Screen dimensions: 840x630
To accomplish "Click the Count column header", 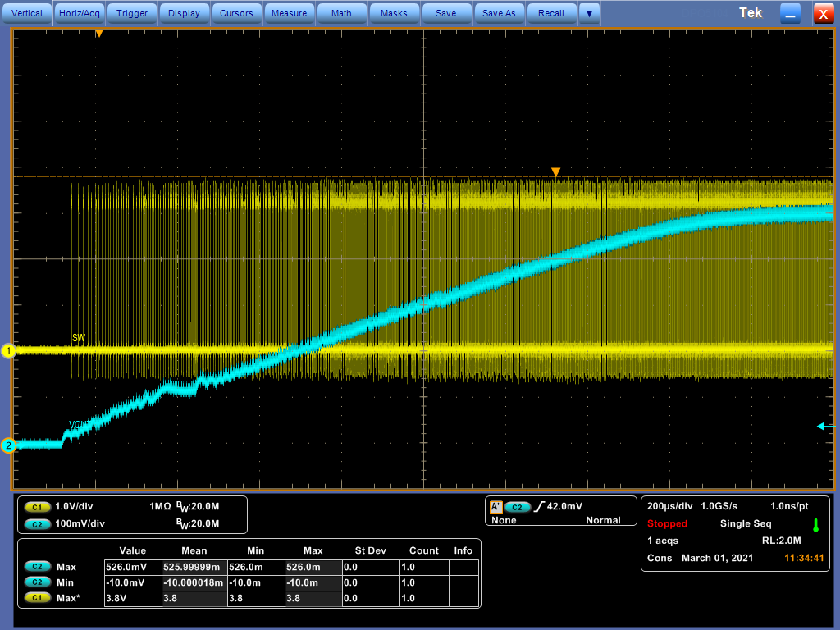I will (424, 550).
